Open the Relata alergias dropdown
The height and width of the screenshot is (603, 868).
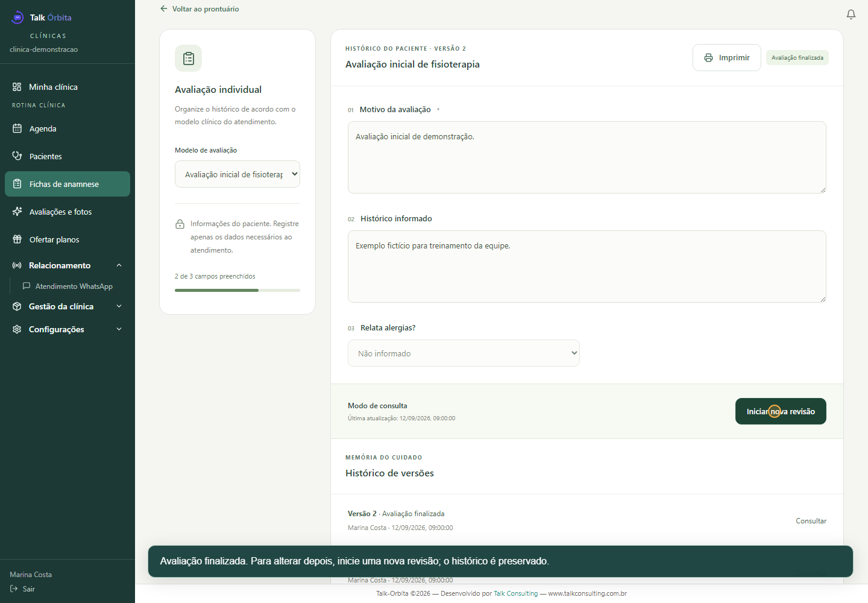pyautogui.click(x=464, y=353)
